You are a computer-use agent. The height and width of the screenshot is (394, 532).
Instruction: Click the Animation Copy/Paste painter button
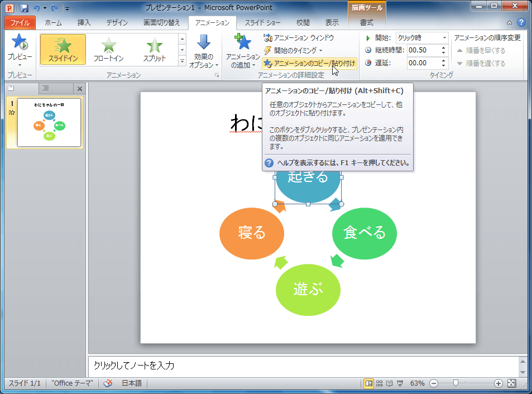pyautogui.click(x=310, y=64)
